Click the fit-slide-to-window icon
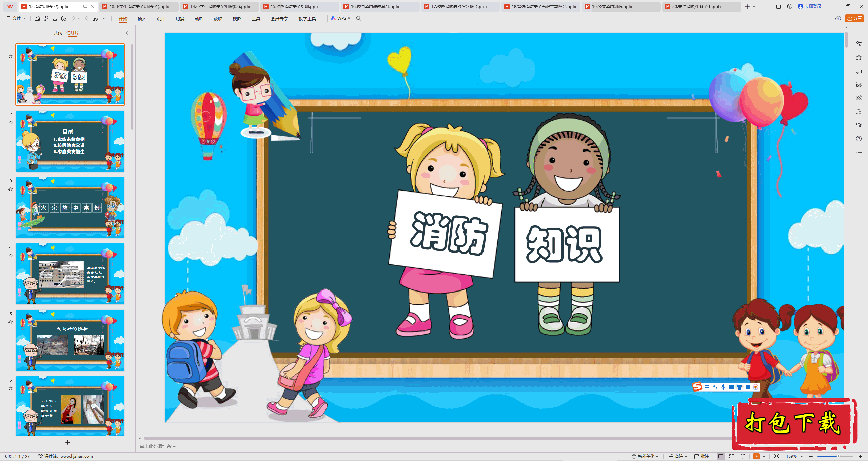The width and height of the screenshot is (868, 461). point(777,456)
